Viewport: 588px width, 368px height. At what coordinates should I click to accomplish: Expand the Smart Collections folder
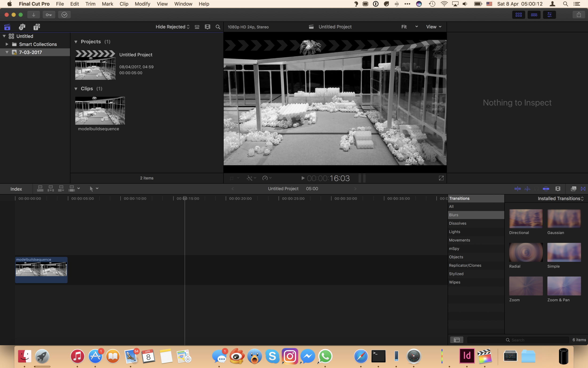7,44
